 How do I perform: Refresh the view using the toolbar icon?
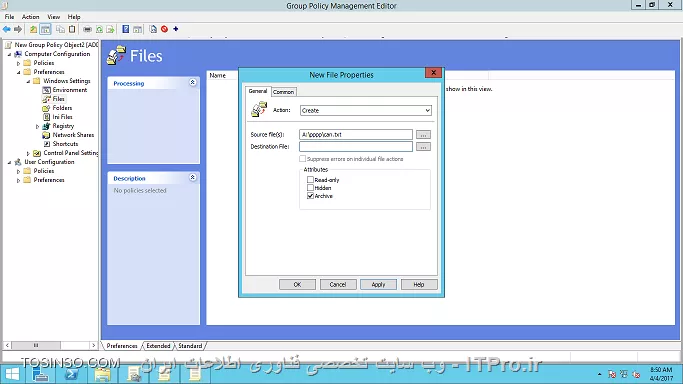(99, 29)
